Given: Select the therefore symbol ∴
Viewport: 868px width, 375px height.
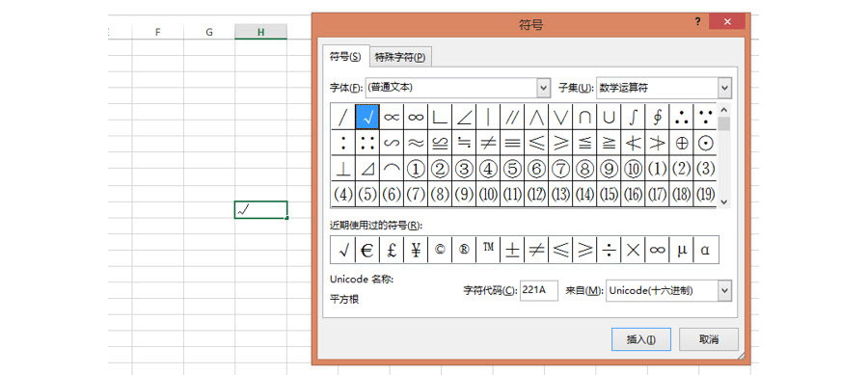Looking at the screenshot, I should [x=681, y=117].
